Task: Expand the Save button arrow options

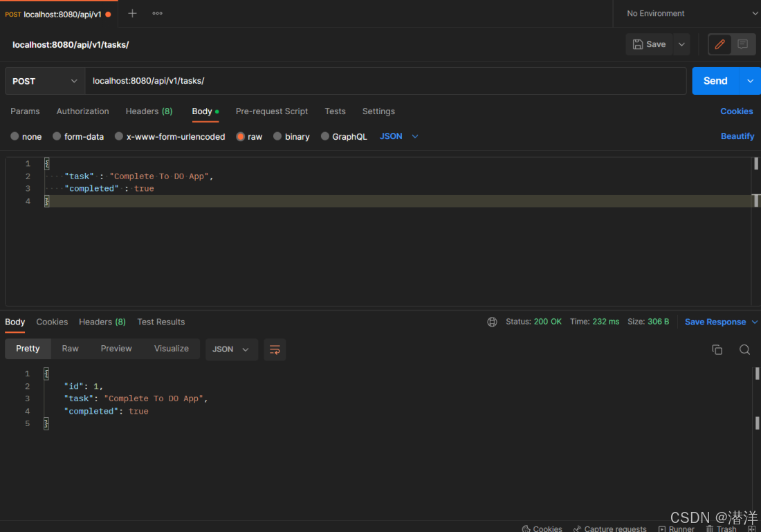Action: [x=681, y=44]
